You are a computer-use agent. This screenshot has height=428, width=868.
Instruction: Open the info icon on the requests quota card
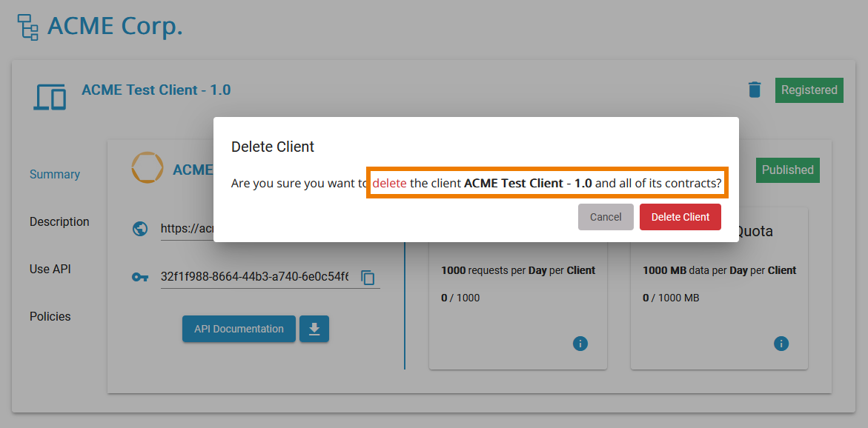[x=580, y=344]
